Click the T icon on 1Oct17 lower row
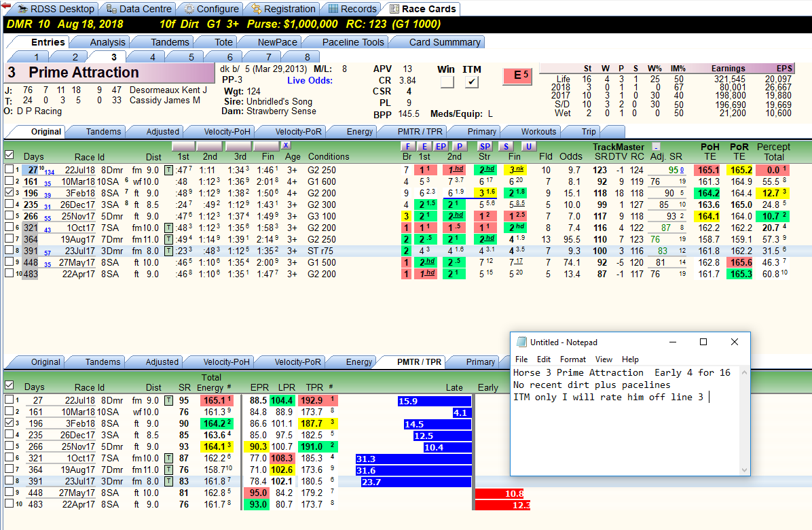Image resolution: width=812 pixels, height=530 pixels. [x=168, y=458]
